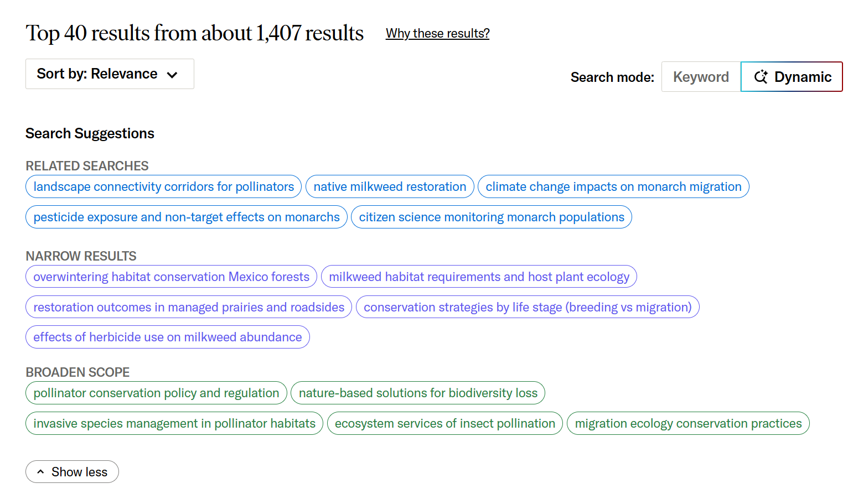Select 'invasive species management in pollinator habitats'
Image resolution: width=853 pixels, height=504 pixels.
point(174,423)
